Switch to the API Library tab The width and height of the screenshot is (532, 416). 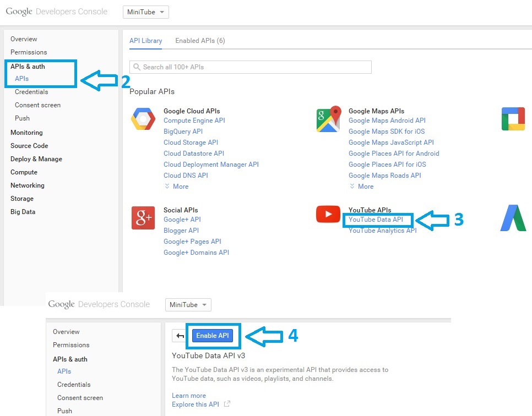click(145, 40)
